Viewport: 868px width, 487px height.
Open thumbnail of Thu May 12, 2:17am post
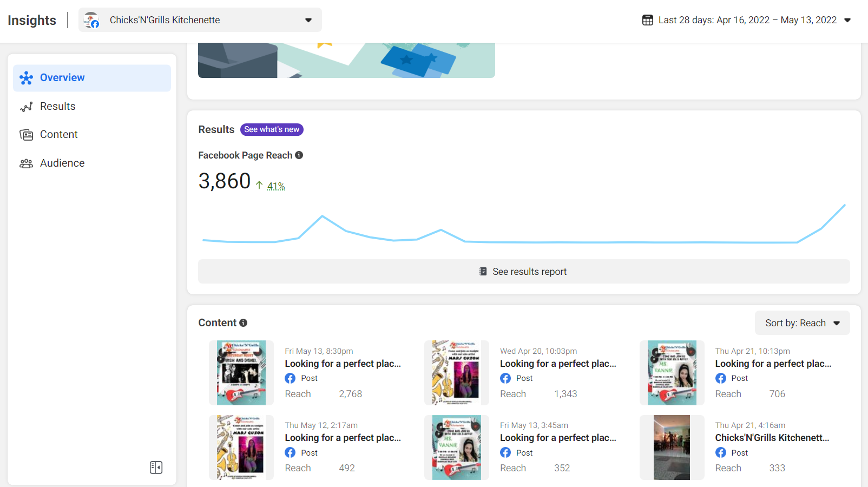click(x=241, y=447)
